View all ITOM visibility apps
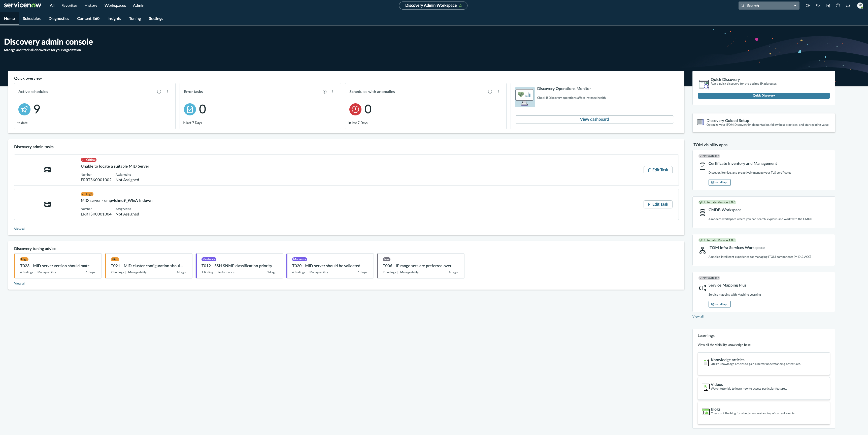Screen dimensions: 868x435 698,316
